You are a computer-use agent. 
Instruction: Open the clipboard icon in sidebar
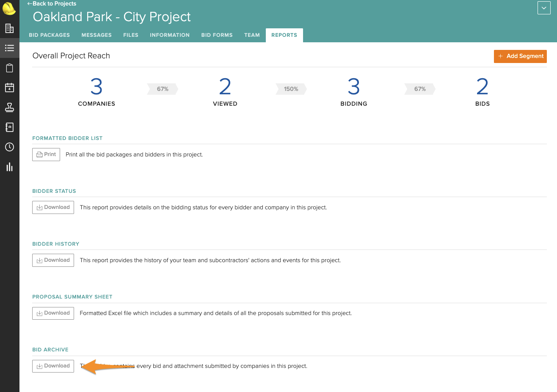click(9, 68)
